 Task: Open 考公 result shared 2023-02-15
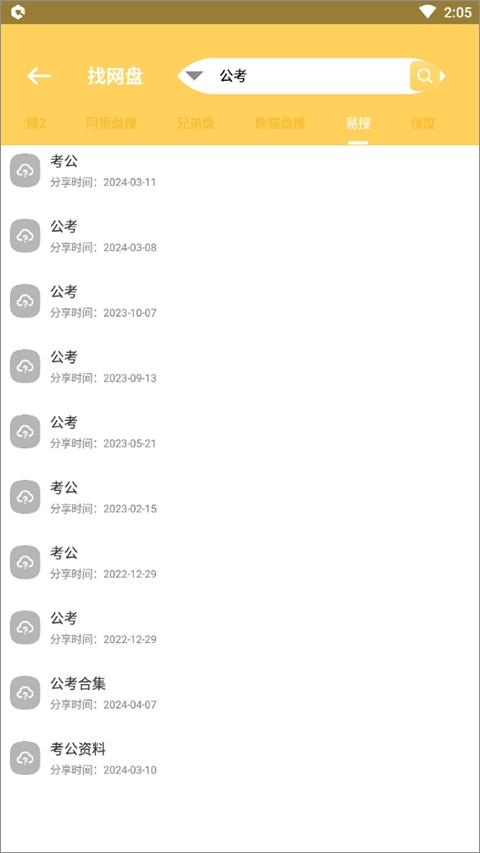pyautogui.click(x=240, y=497)
